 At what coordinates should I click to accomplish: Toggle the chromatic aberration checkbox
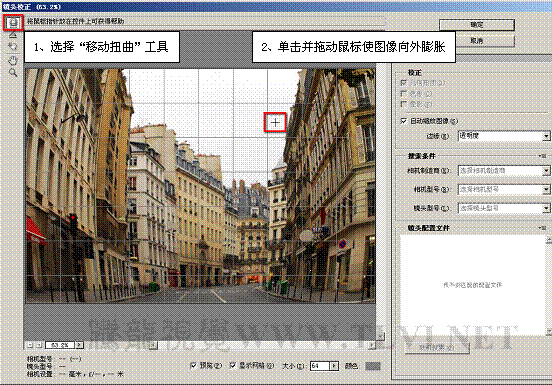pyautogui.click(x=404, y=94)
